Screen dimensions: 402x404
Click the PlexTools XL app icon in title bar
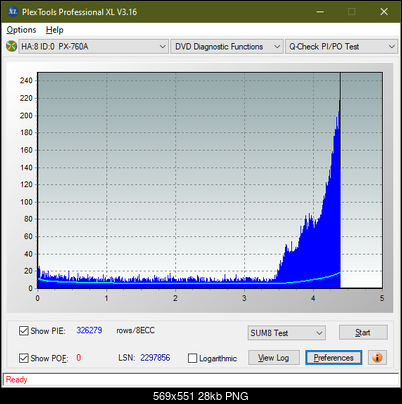[x=13, y=12]
